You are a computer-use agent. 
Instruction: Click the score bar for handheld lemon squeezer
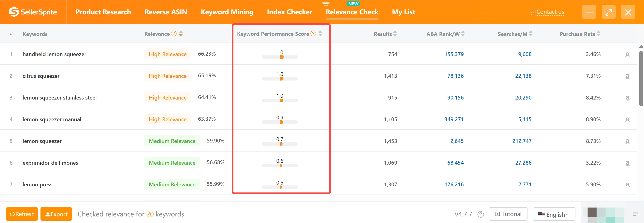coord(280,57)
